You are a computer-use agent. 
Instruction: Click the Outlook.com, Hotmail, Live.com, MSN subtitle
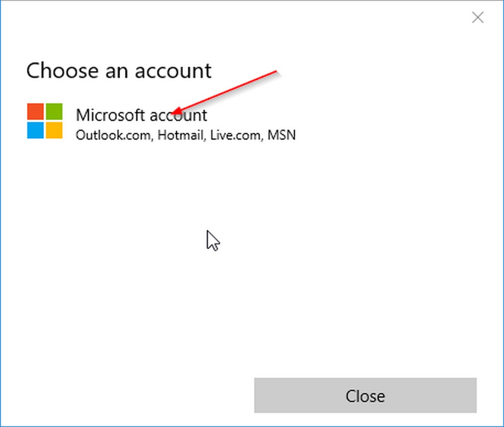click(186, 135)
